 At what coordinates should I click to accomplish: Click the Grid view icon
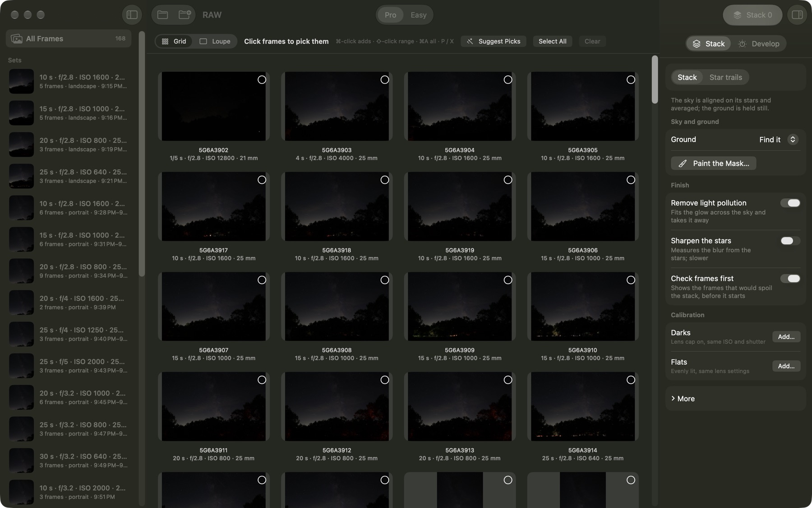click(x=165, y=41)
